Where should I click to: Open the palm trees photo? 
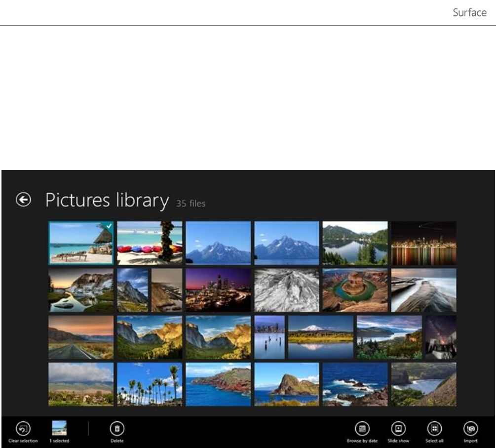[x=150, y=384]
